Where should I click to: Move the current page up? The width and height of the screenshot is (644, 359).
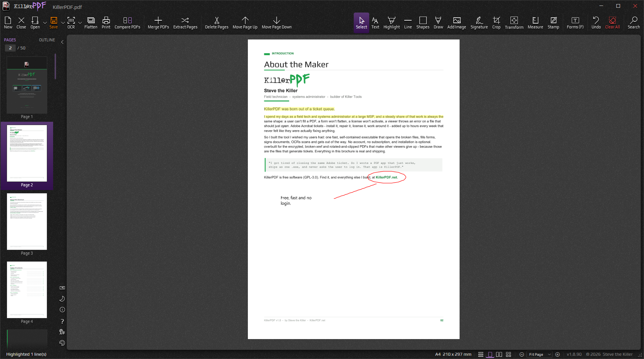pyautogui.click(x=245, y=23)
